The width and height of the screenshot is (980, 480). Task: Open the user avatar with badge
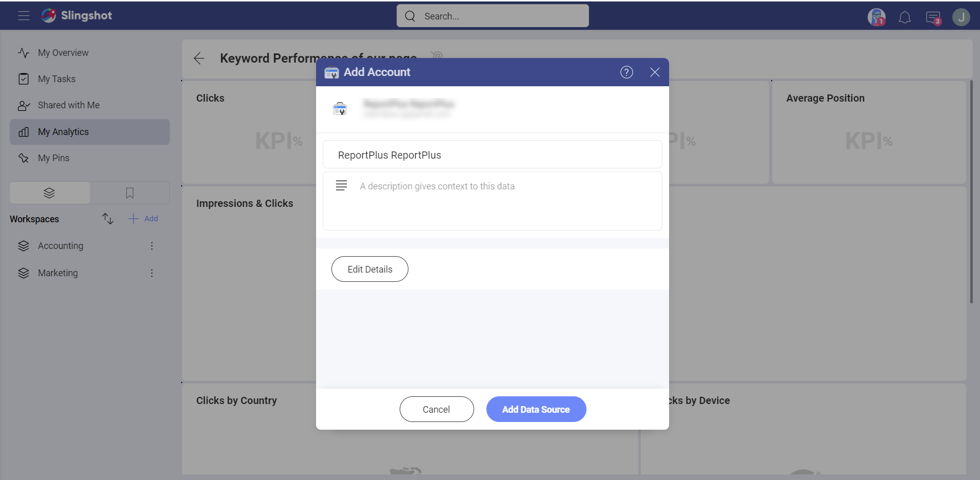point(876,17)
